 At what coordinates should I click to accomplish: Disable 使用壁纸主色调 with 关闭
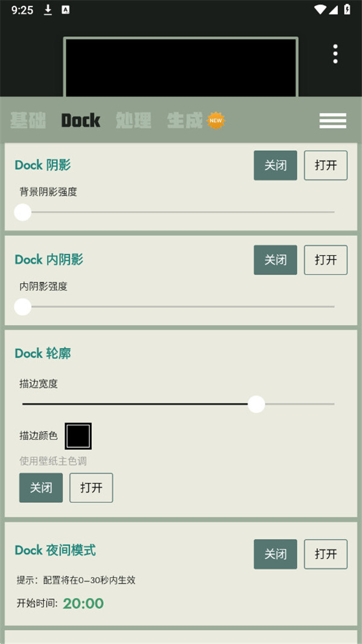coord(41,488)
